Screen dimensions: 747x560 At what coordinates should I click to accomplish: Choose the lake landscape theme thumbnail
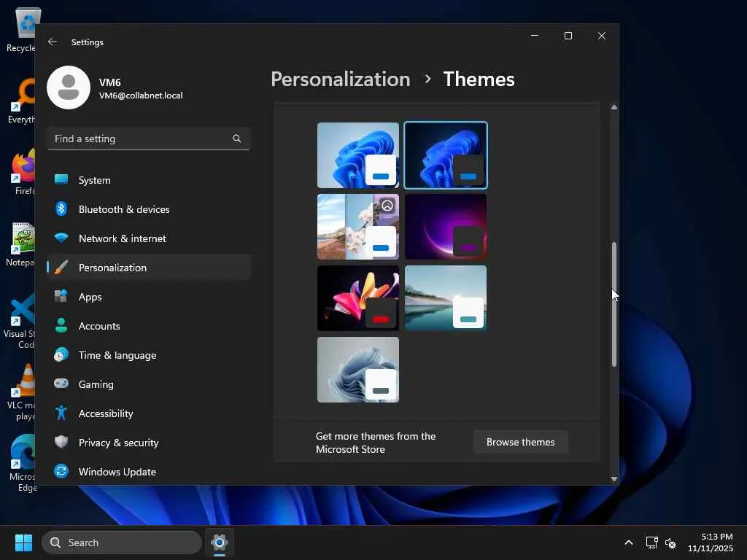(445, 297)
